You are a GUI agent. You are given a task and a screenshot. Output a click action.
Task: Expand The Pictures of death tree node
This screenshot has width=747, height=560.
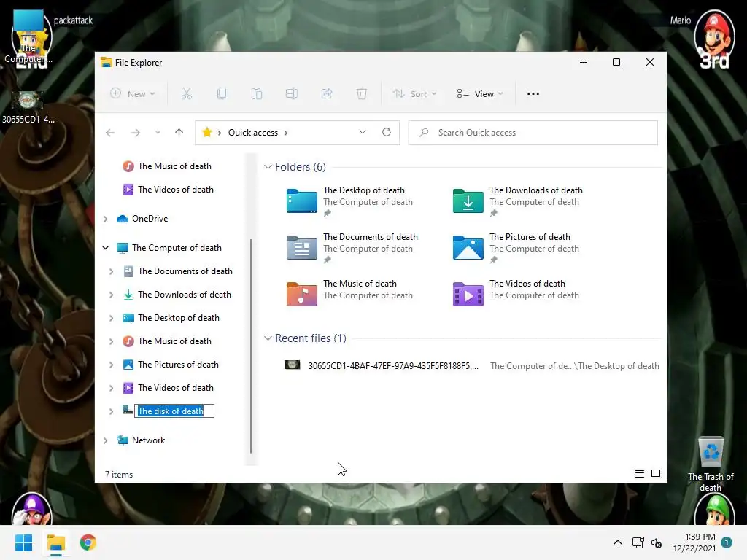[112, 365]
